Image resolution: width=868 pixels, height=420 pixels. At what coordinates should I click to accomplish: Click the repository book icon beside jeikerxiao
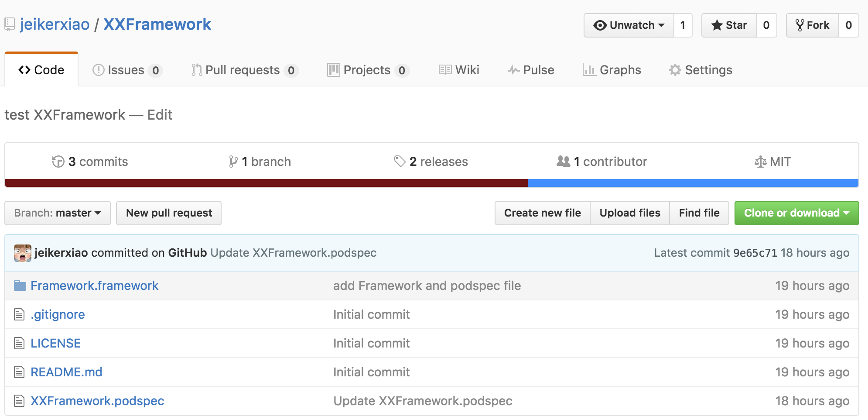pyautogui.click(x=10, y=24)
